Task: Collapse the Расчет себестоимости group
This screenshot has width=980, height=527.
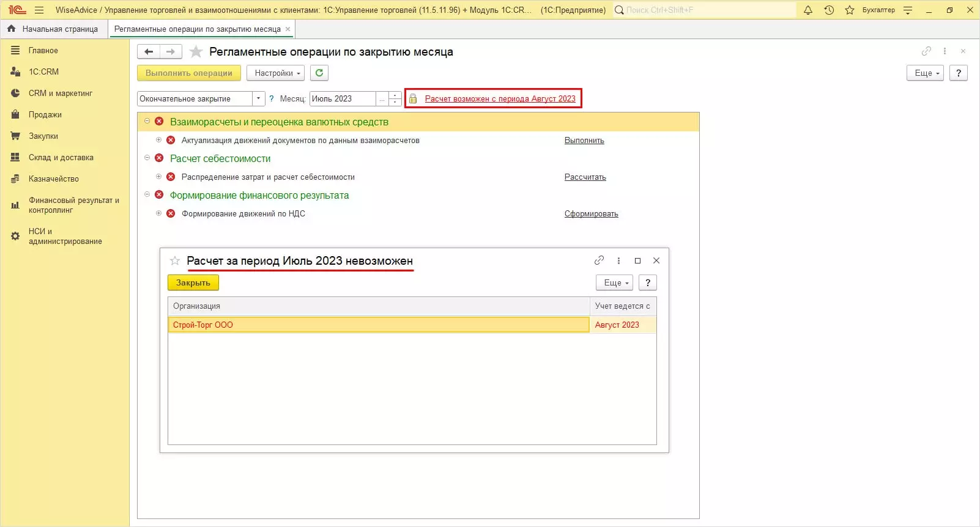Action: pos(147,158)
